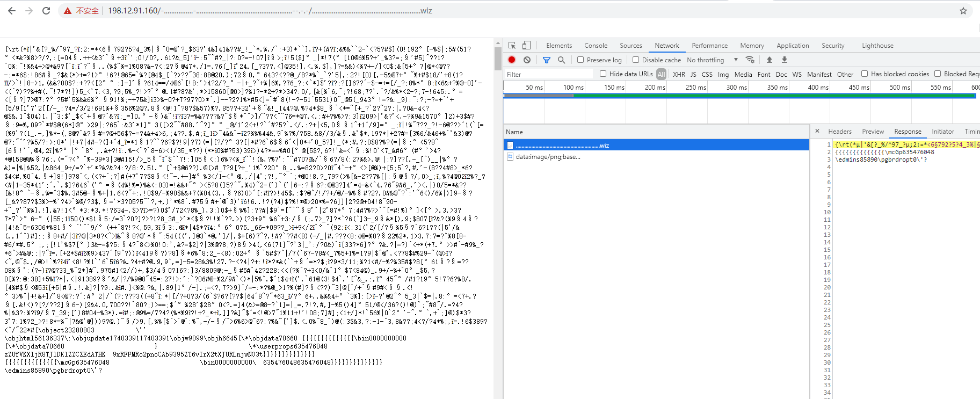The height and width of the screenshot is (399, 980).
Task: Open the Security panel
Action: [x=833, y=46]
